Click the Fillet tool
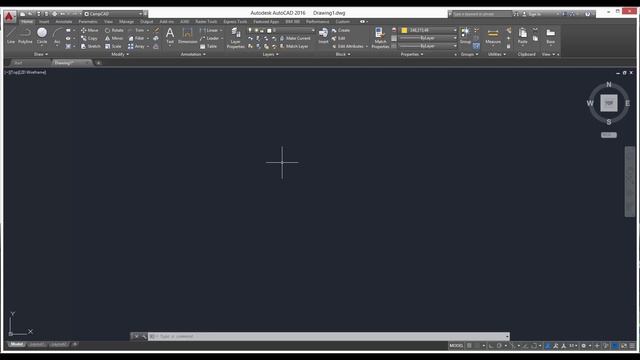The width and height of the screenshot is (640, 360). coord(137,38)
